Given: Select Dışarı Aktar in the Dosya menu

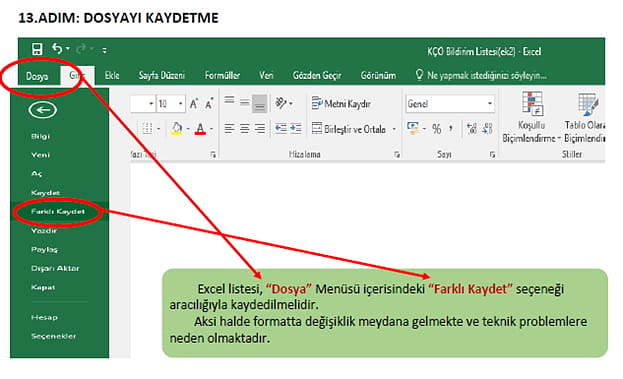Looking at the screenshot, I should pyautogui.click(x=55, y=268).
